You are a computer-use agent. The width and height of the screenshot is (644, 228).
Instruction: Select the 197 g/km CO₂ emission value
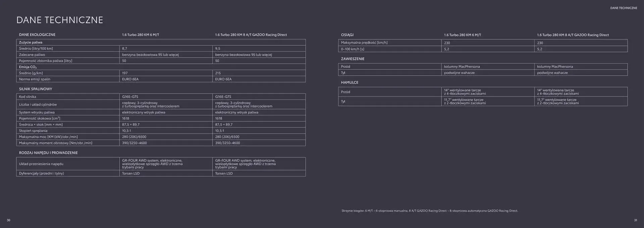point(125,73)
